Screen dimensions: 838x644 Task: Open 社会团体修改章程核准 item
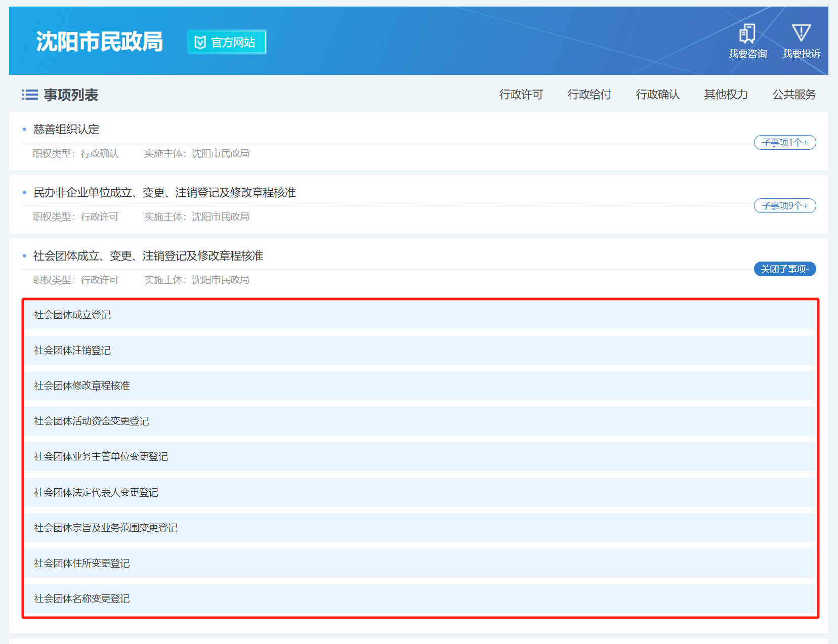(82, 386)
